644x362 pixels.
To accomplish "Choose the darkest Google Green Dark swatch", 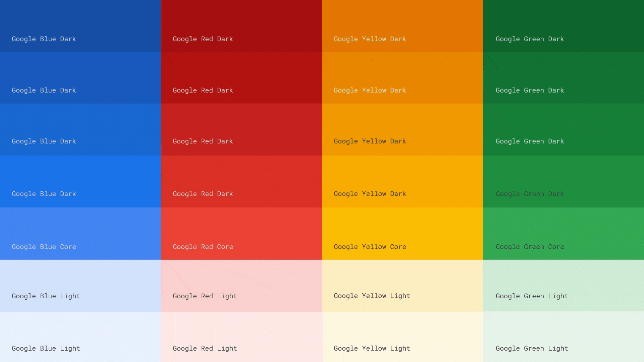I will coord(563,26).
